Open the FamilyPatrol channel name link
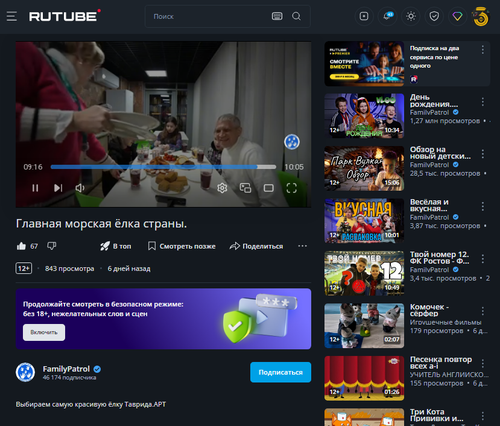Image resolution: width=500 pixels, height=426 pixels. coord(66,369)
